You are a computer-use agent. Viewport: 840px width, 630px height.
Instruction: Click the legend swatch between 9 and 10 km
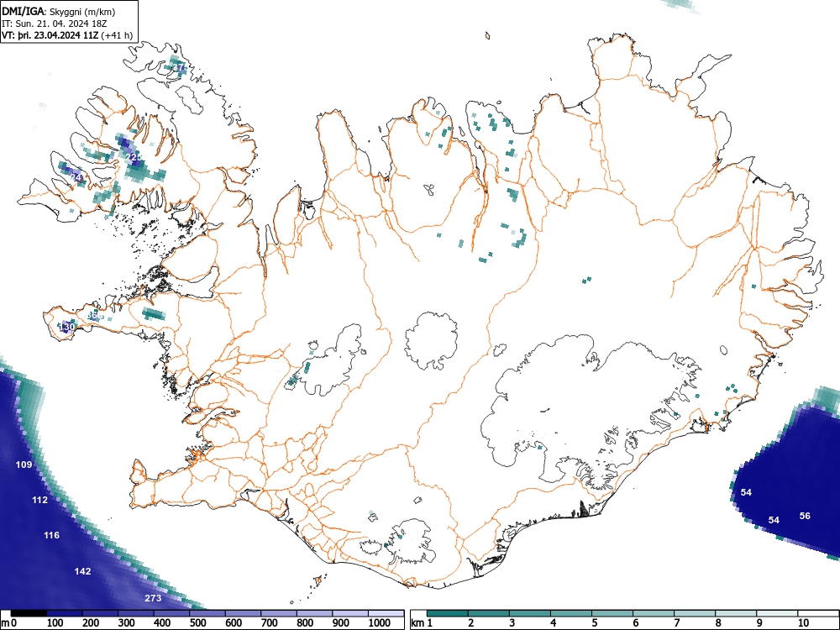(x=778, y=613)
